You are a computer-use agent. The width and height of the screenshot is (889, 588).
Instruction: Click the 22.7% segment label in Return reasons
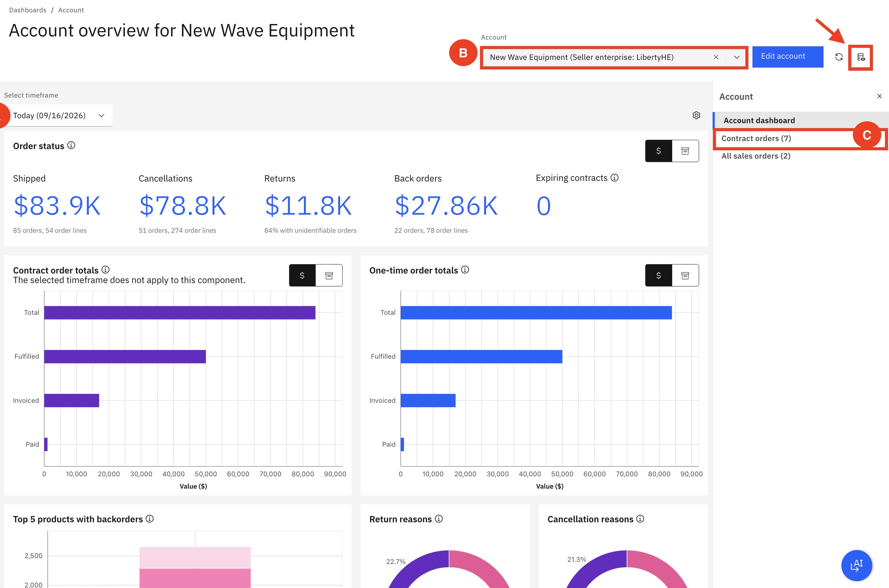coord(396,561)
